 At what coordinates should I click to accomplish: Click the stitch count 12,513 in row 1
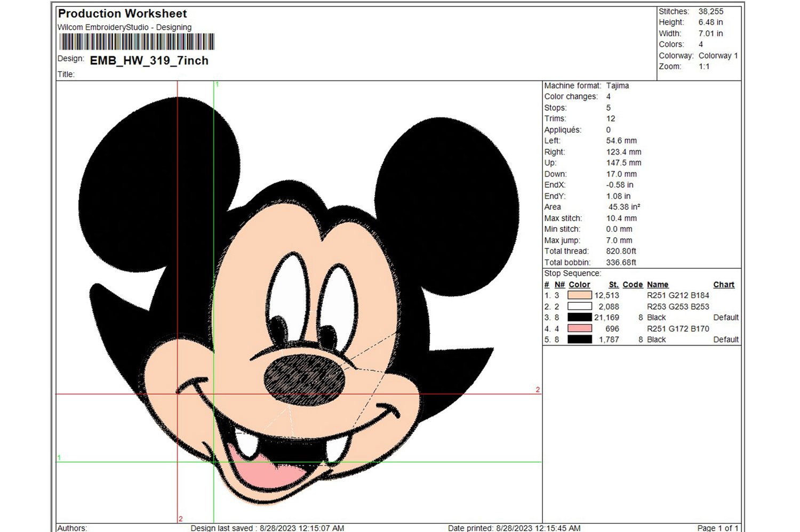[x=607, y=295]
